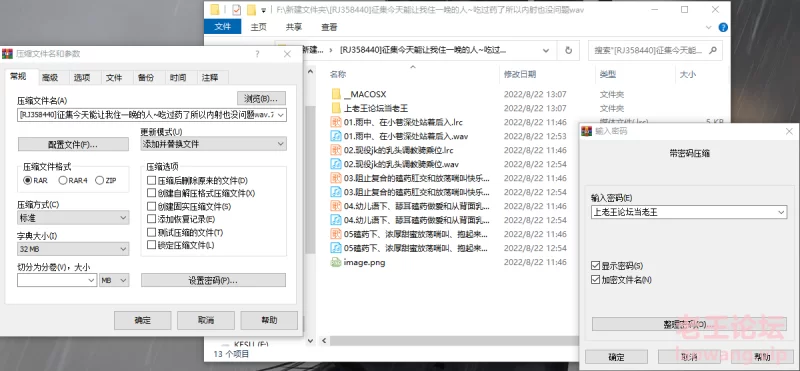This screenshot has width=800, height=371.
Task: Uncheck 加密文件名 in password dialog
Action: point(595,280)
